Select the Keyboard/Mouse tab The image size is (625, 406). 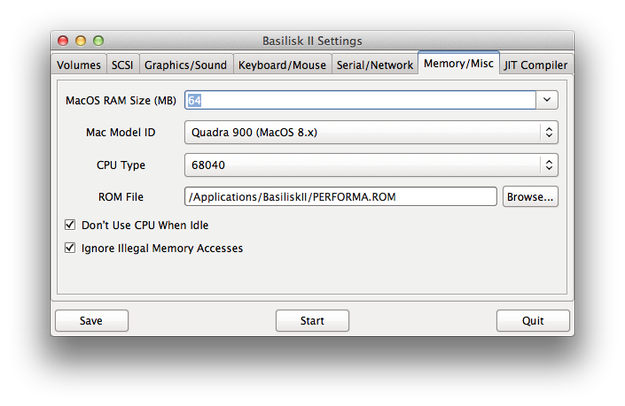tap(282, 65)
